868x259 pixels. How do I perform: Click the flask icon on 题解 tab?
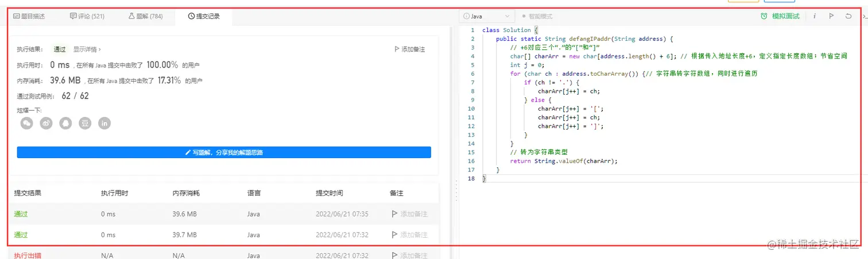click(x=132, y=17)
